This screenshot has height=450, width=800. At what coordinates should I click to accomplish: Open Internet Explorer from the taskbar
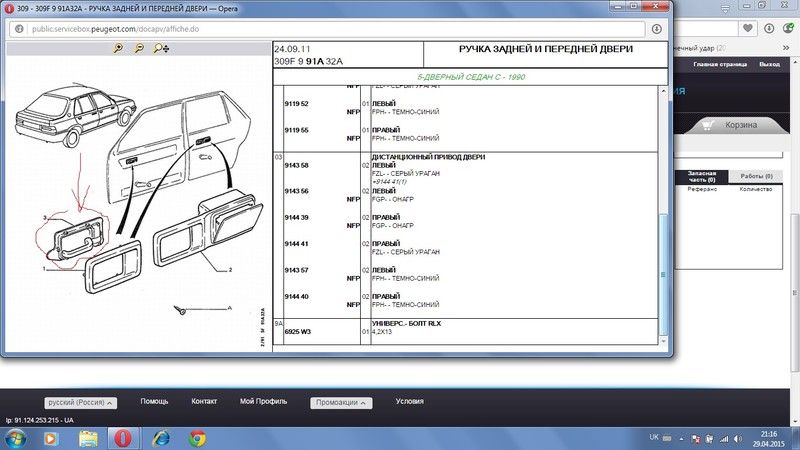coord(160,438)
